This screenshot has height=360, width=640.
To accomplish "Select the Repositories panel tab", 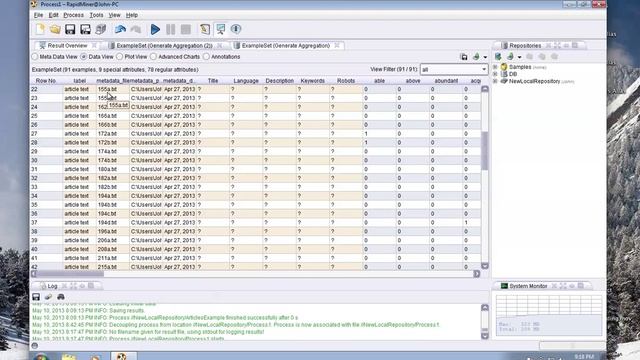I will (x=524, y=45).
